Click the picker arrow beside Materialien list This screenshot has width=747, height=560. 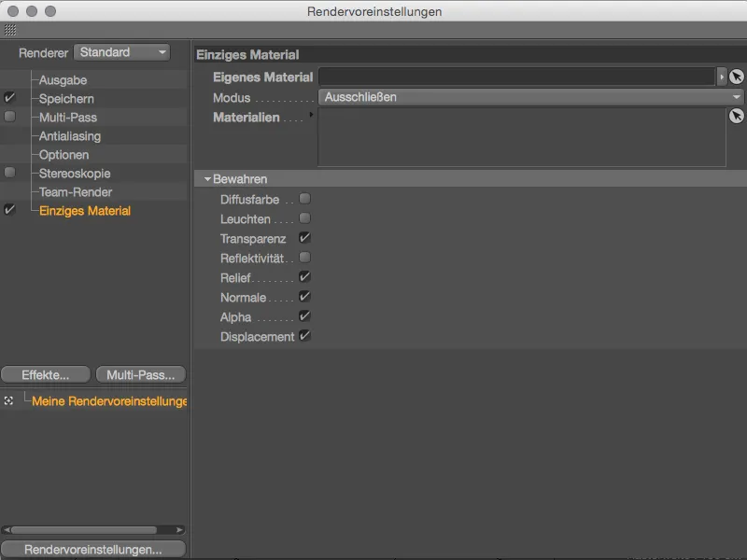click(x=736, y=116)
